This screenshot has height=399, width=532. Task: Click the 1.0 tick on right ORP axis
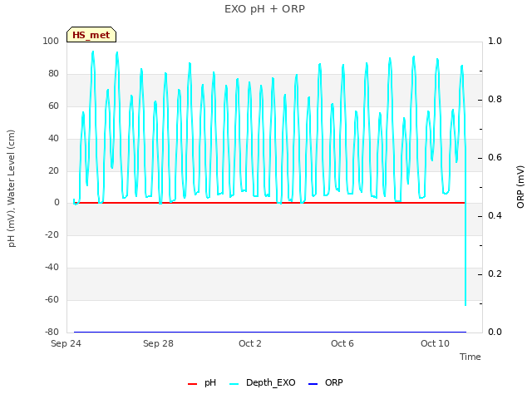click(x=495, y=41)
